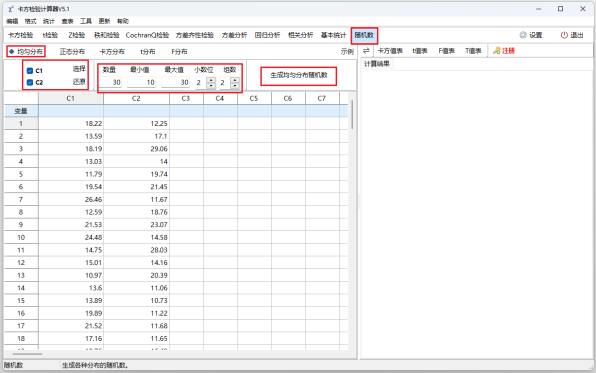The height and width of the screenshot is (373, 596).
Task: Increase 小数位 with the up arrow
Action: (x=211, y=80)
